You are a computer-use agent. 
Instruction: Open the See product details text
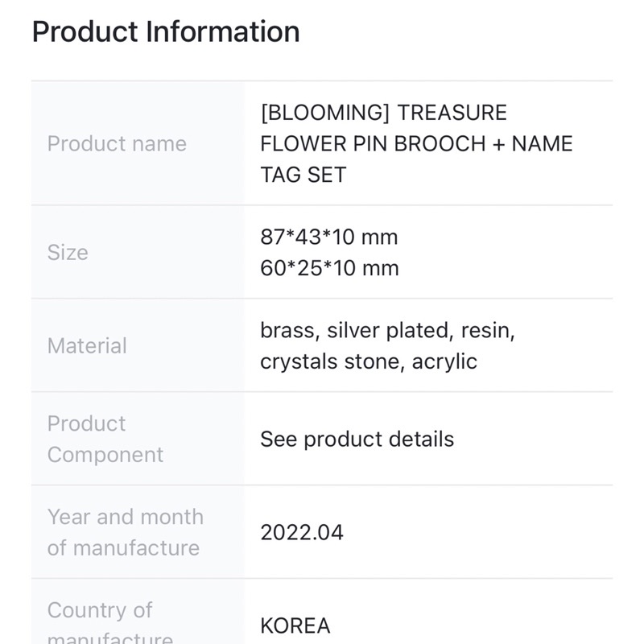click(x=357, y=440)
